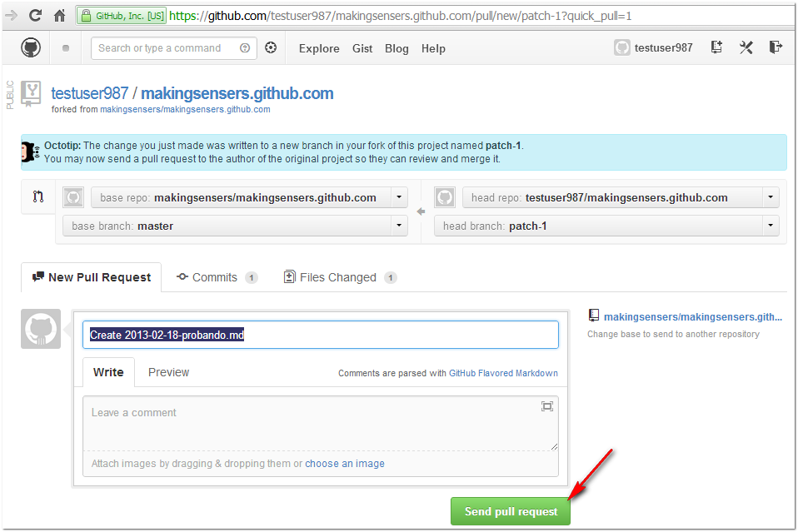Open the Explore menu link
Viewport: 798px width, 532px height.
click(319, 48)
